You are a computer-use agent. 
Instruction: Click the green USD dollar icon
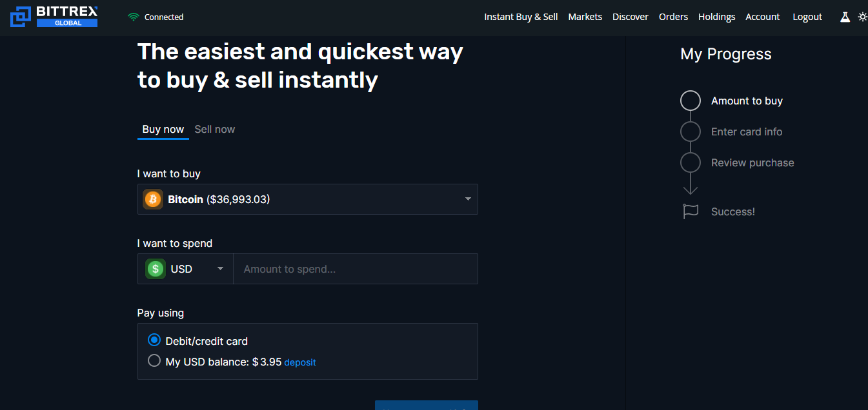click(x=156, y=269)
